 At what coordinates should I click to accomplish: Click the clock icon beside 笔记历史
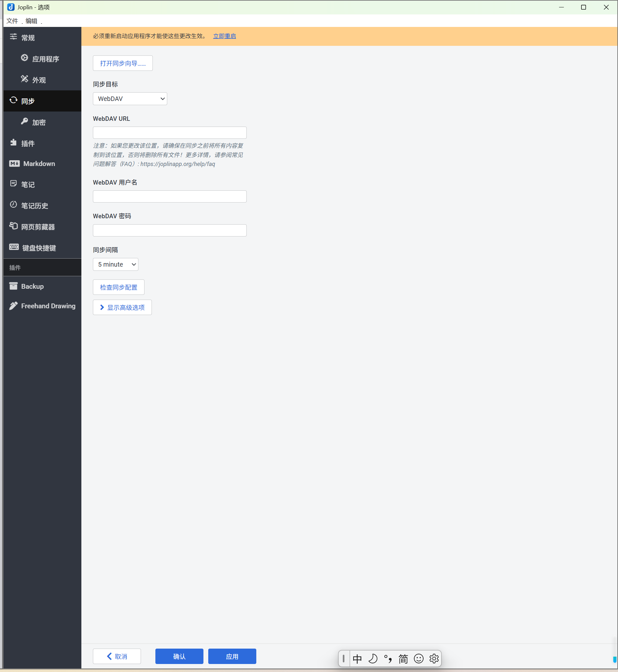(x=13, y=204)
